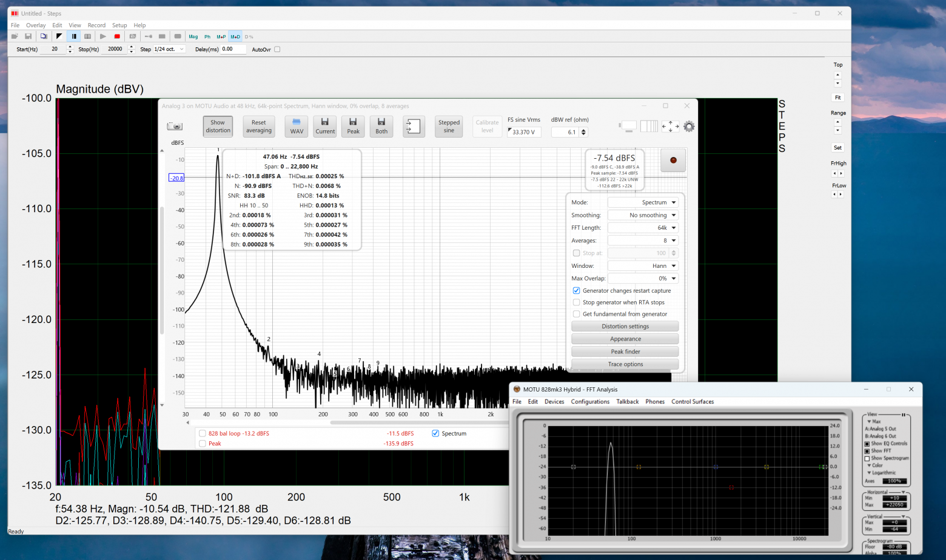Open the Setup menu in Steps

119,25
